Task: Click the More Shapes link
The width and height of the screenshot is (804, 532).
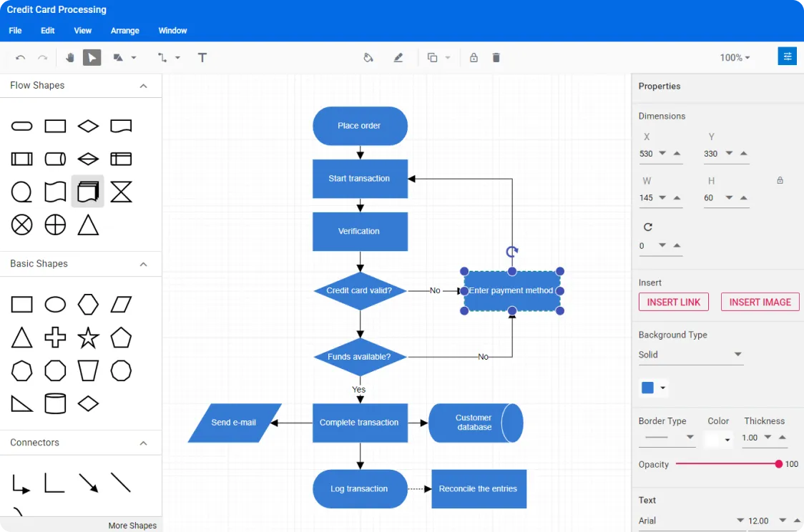Action: click(x=132, y=526)
